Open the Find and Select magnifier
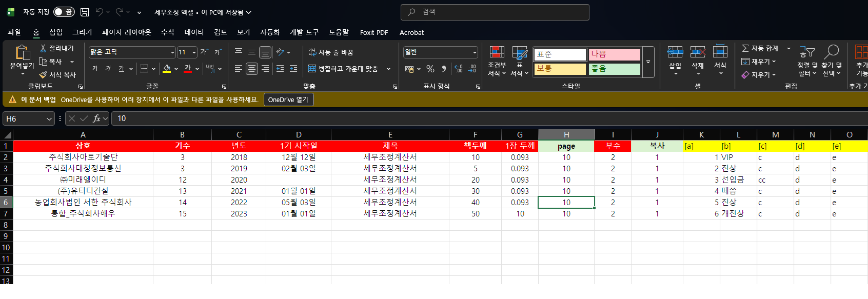Image resolution: width=868 pixels, height=299 pixels. tap(832, 52)
